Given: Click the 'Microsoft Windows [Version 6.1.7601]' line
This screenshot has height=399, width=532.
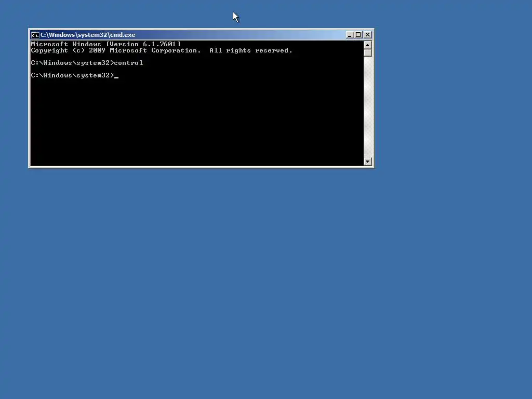Looking at the screenshot, I should (x=106, y=44).
